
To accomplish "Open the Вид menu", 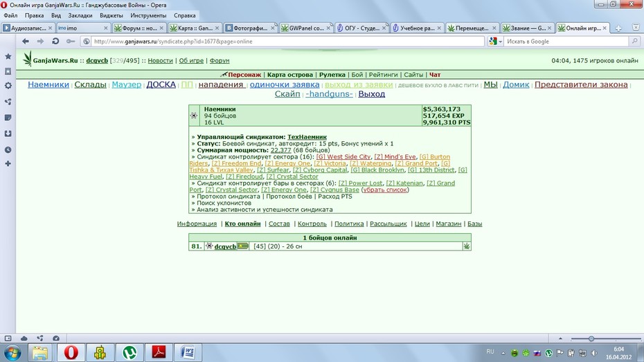I will click(56, 15).
